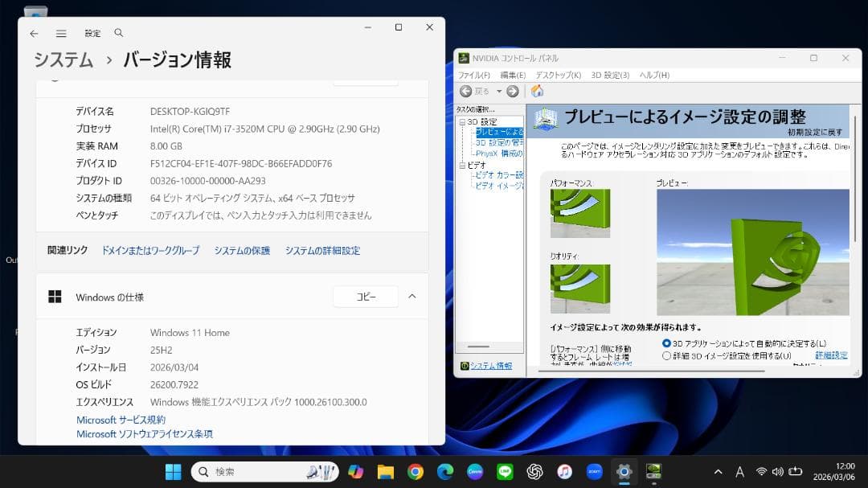Select the device name DESKTOP-KGIQ9TF text

[190, 111]
